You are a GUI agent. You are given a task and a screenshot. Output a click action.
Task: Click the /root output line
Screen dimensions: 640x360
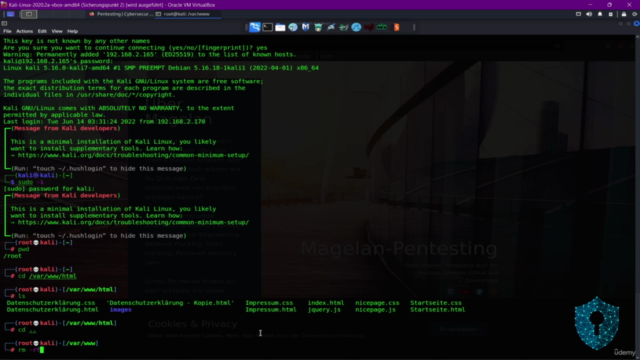pos(12,256)
